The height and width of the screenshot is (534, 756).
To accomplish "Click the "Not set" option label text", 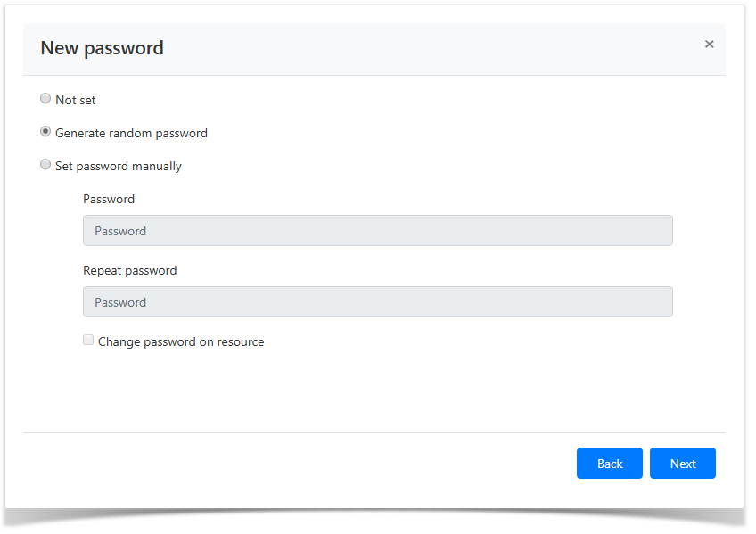I will [75, 101].
